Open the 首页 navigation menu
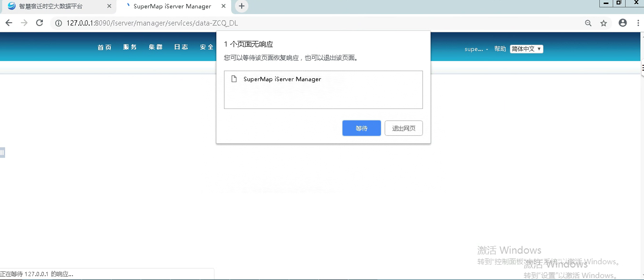The width and height of the screenshot is (644, 280). (105, 47)
